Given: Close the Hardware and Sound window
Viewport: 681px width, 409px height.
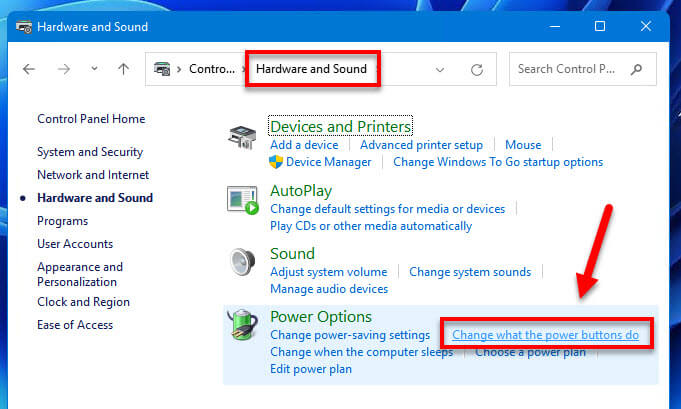Looking at the screenshot, I should tap(646, 26).
